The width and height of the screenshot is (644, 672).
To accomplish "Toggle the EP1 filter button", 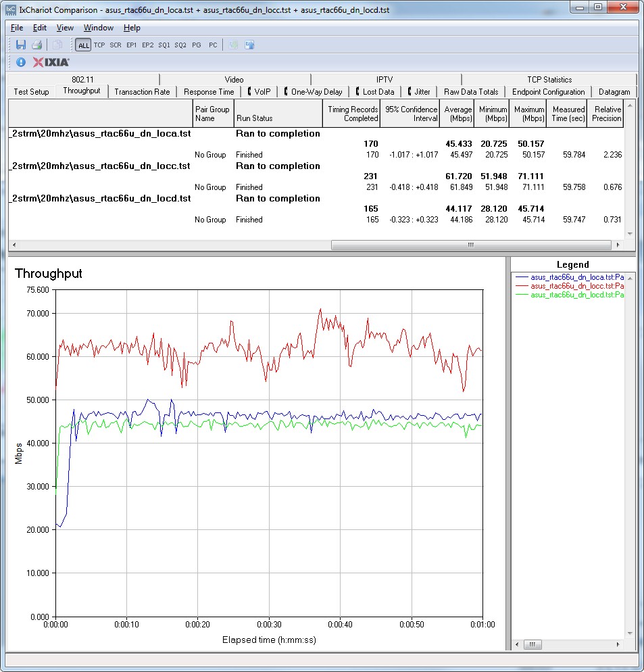I will (x=131, y=45).
